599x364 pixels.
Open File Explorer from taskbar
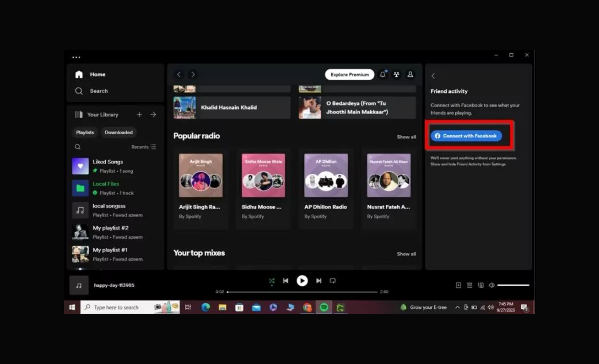pyautogui.click(x=222, y=307)
